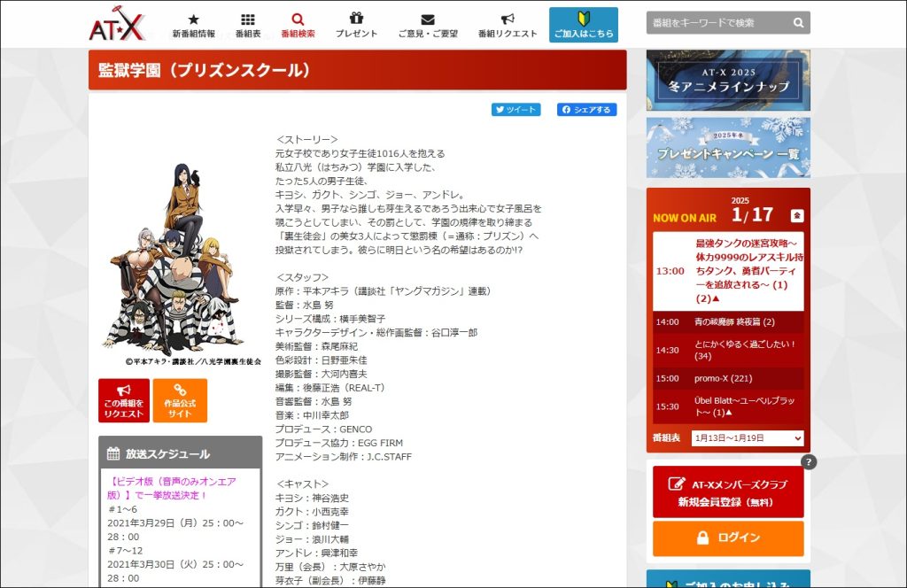
Task: Open プレゼント gift menu
Action: coord(356,26)
